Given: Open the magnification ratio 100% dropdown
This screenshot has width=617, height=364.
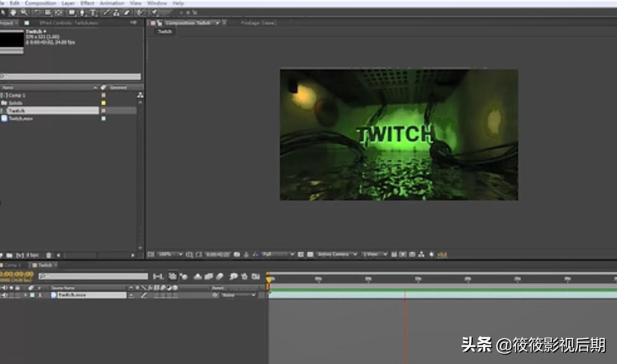Looking at the screenshot, I should [x=170, y=254].
